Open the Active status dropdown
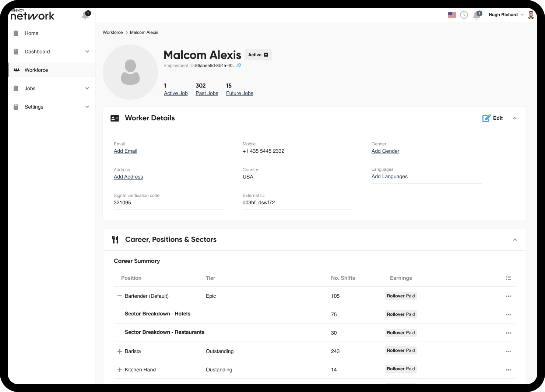Viewport: 545px width, 392px height. (258, 55)
